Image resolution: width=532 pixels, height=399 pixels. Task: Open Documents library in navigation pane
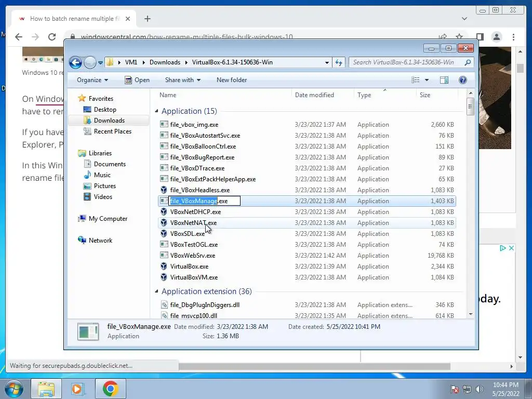[110, 164]
